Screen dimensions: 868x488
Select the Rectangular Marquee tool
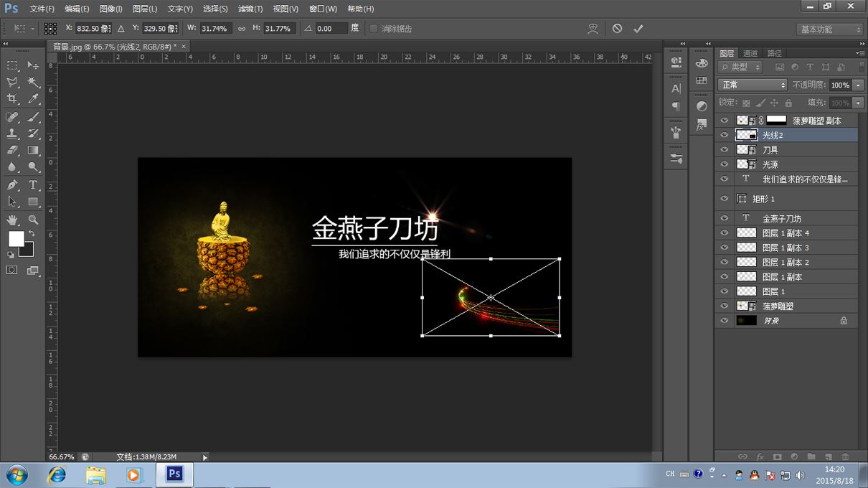pos(12,65)
